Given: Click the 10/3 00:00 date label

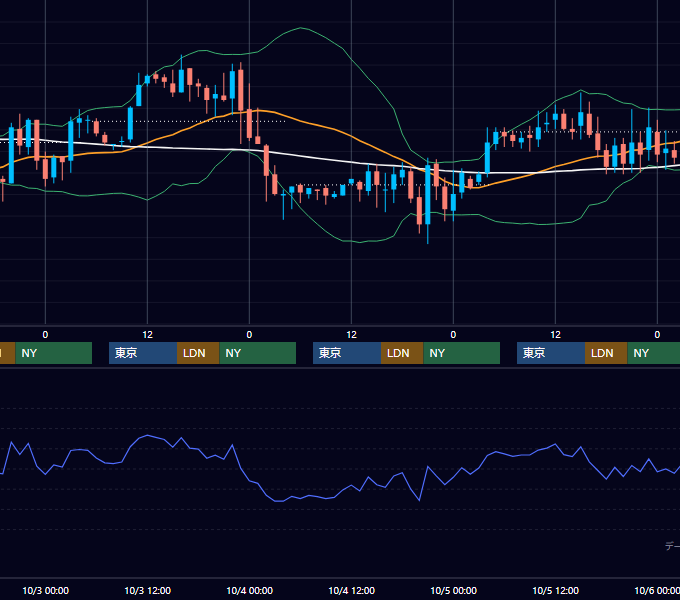Looking at the screenshot, I should [46, 590].
